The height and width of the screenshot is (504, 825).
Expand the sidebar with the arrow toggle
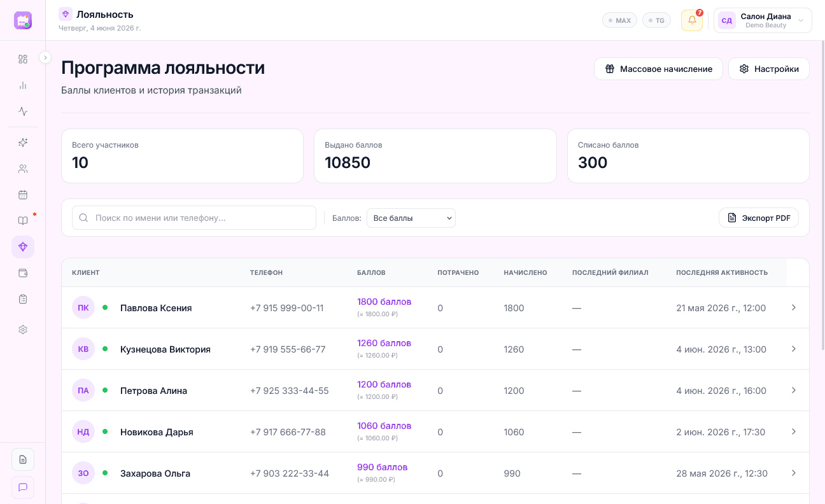[45, 57]
